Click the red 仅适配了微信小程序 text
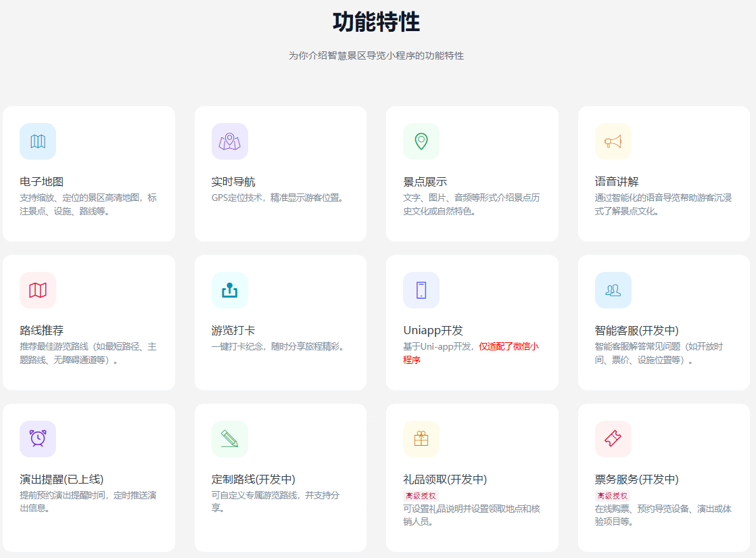This screenshot has height=558, width=756. (x=509, y=347)
